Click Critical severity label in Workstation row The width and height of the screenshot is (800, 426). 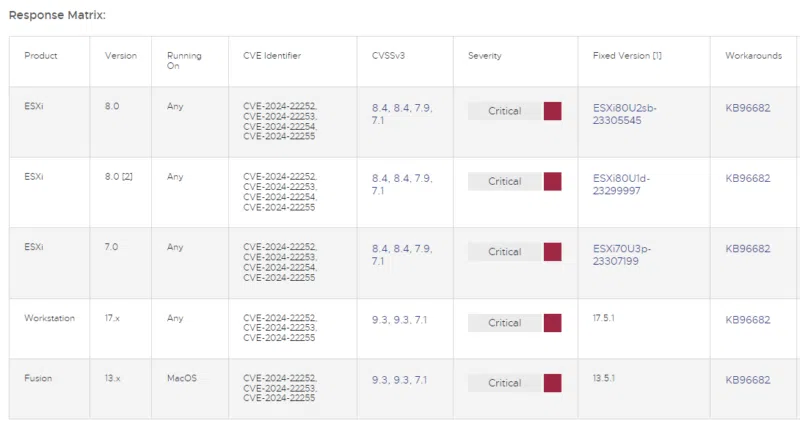(505, 322)
